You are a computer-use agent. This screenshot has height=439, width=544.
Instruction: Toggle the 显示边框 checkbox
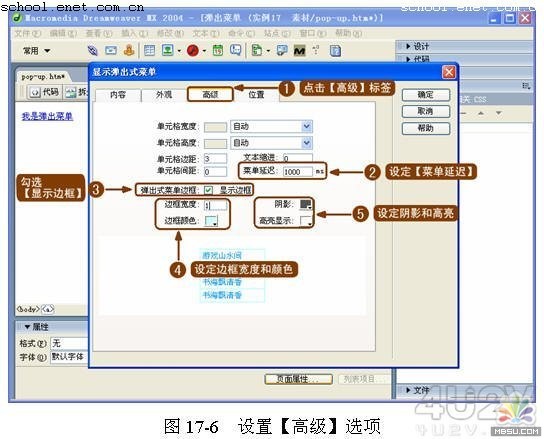coord(209,190)
